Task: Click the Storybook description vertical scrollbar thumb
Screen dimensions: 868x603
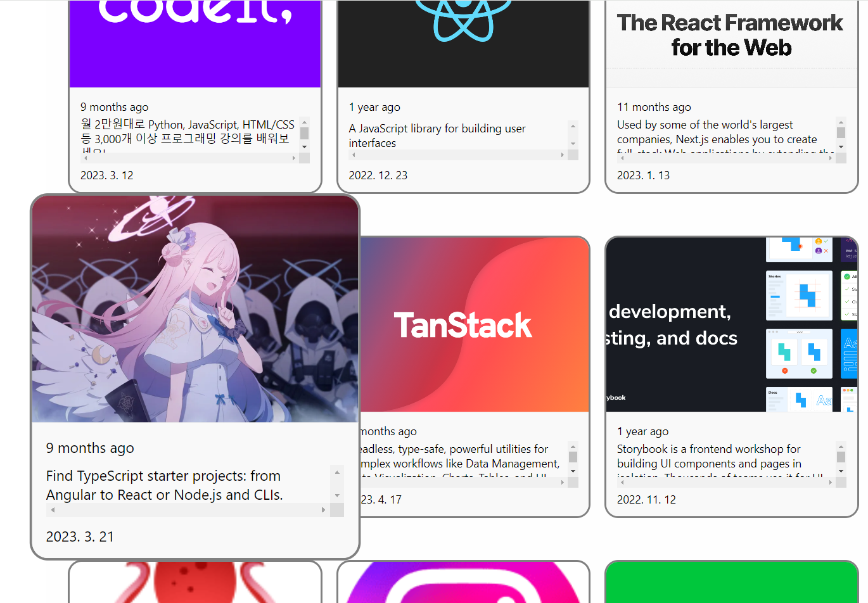Action: pyautogui.click(x=841, y=457)
